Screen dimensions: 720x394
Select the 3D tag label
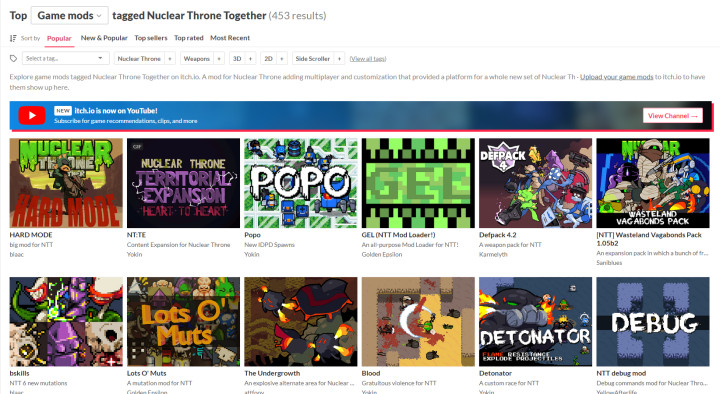click(237, 58)
